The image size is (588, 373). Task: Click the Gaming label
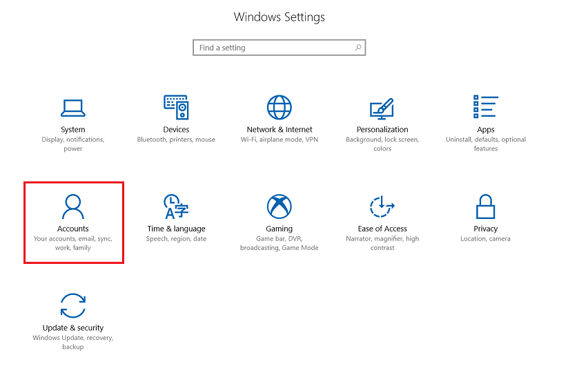pyautogui.click(x=280, y=229)
